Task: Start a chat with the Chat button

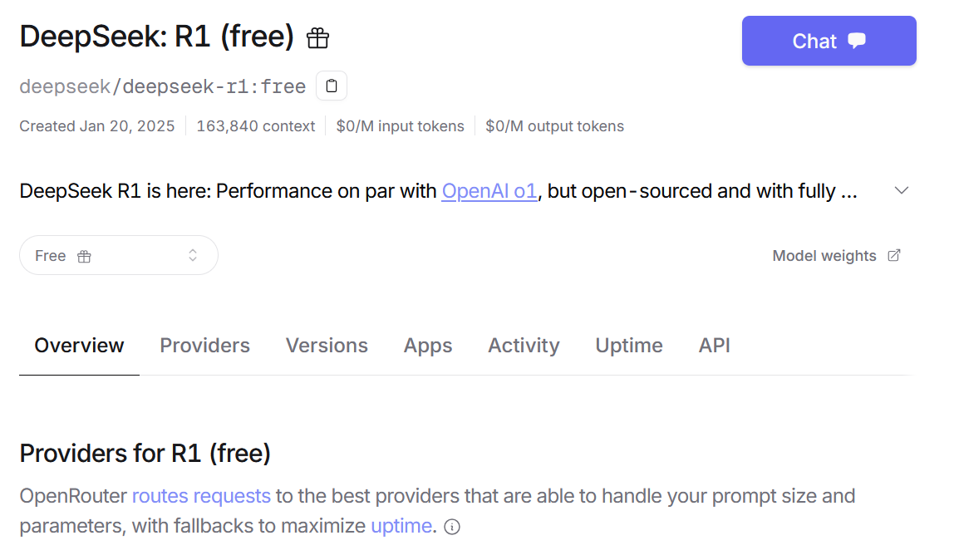Action: pyautogui.click(x=829, y=41)
